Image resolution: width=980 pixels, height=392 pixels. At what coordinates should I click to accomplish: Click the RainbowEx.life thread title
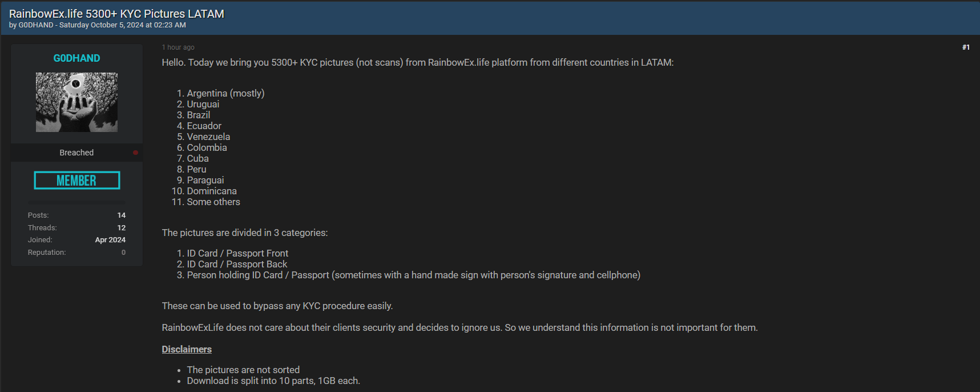[x=116, y=14]
